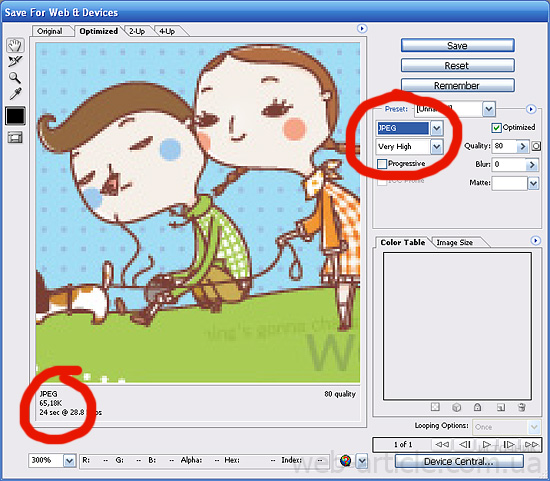Switch to the 4-Up tab
This screenshot has height=481, width=550.
167,31
